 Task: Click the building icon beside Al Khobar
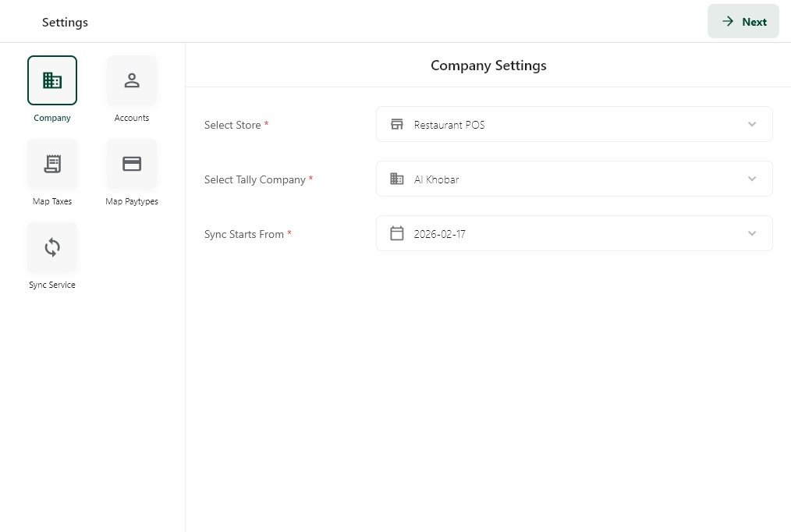point(397,179)
